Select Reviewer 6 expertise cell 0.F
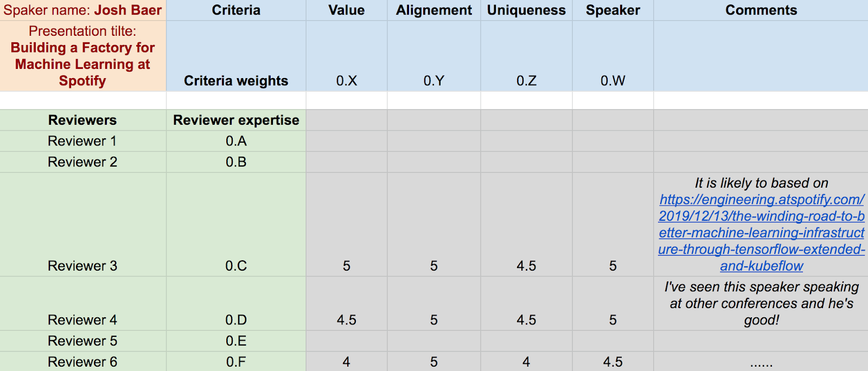868x371 pixels. [236, 362]
